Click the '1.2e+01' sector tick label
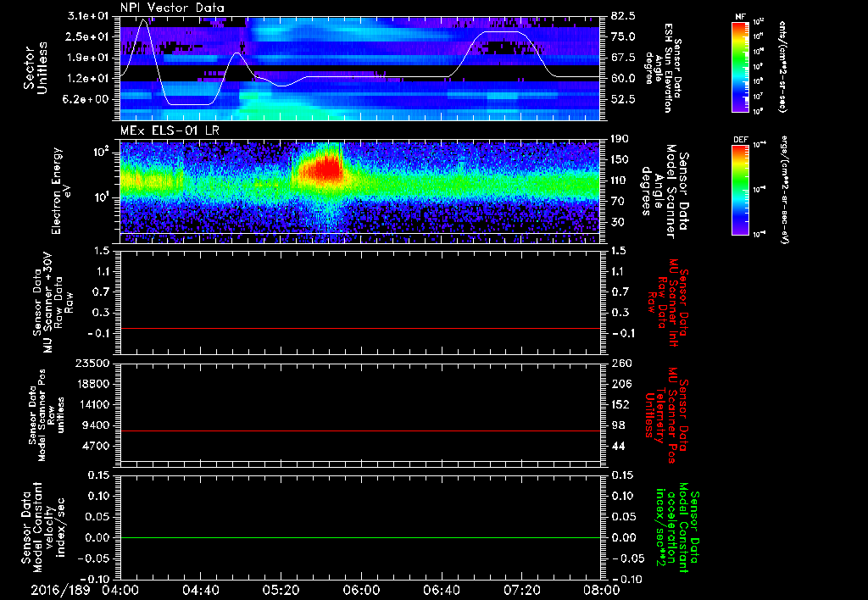The height and width of the screenshot is (600, 868). pyautogui.click(x=88, y=79)
